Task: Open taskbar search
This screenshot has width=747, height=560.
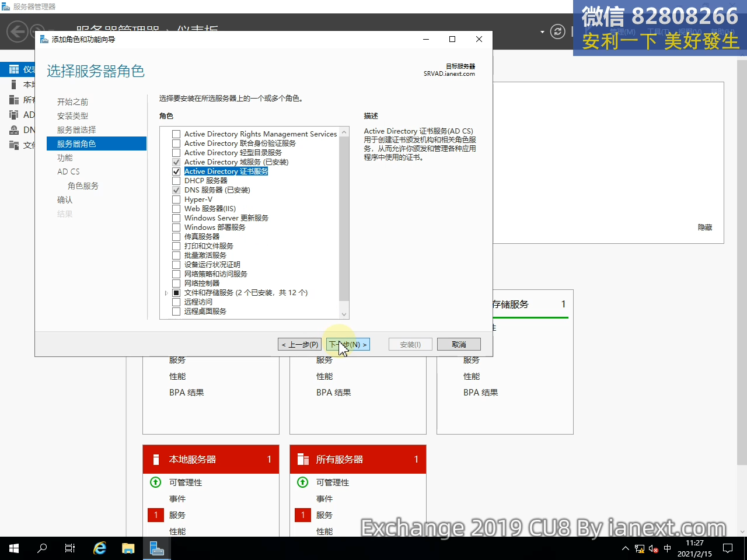Action: pyautogui.click(x=42, y=548)
